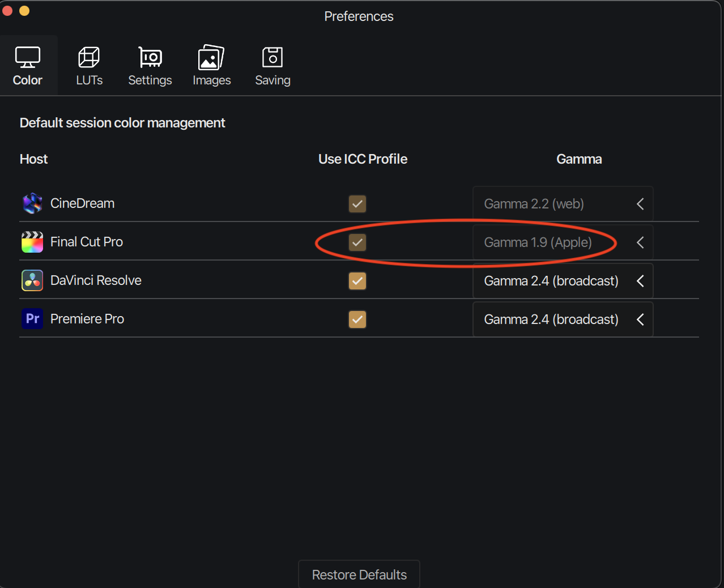Open the Images picture icon
This screenshot has height=588, width=724.
(x=211, y=57)
